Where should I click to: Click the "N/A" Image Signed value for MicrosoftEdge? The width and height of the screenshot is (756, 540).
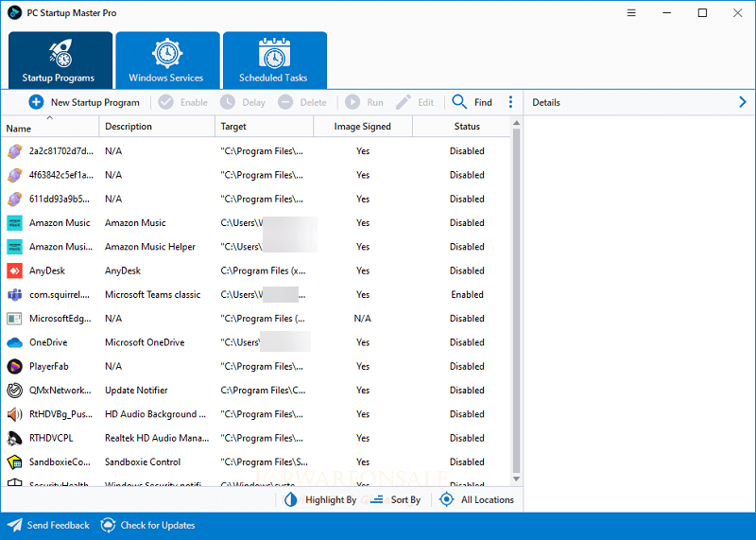(x=363, y=319)
